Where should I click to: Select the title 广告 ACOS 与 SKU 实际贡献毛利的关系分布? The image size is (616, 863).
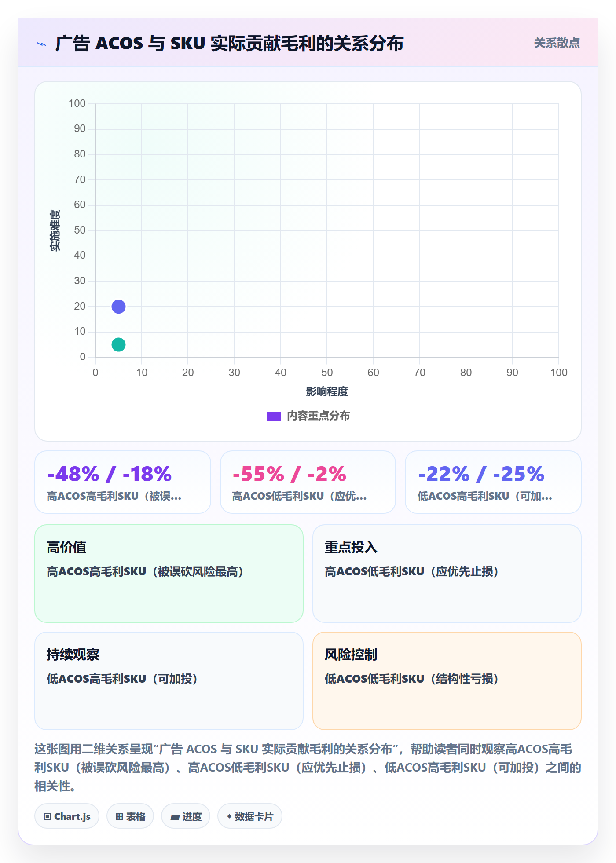coord(229,44)
